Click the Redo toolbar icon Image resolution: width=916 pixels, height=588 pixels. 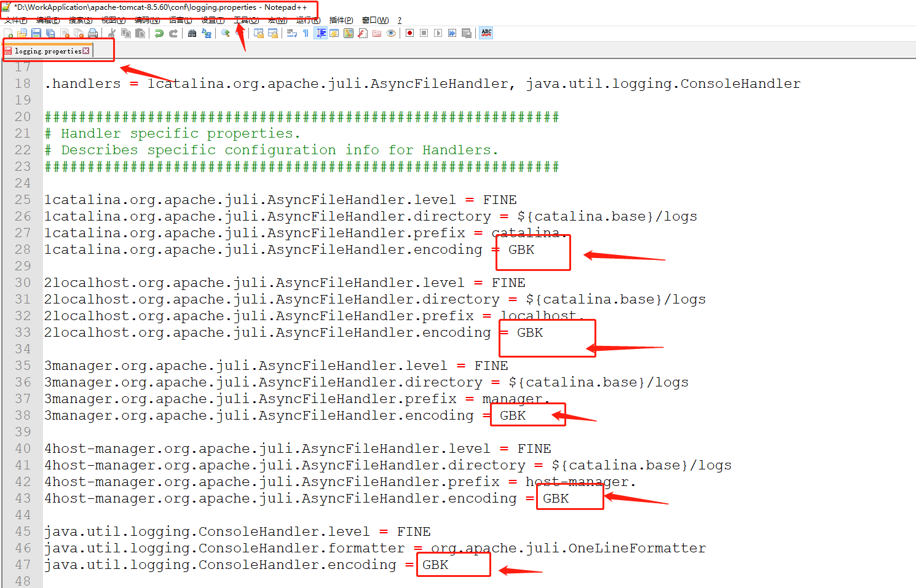pyautogui.click(x=173, y=33)
